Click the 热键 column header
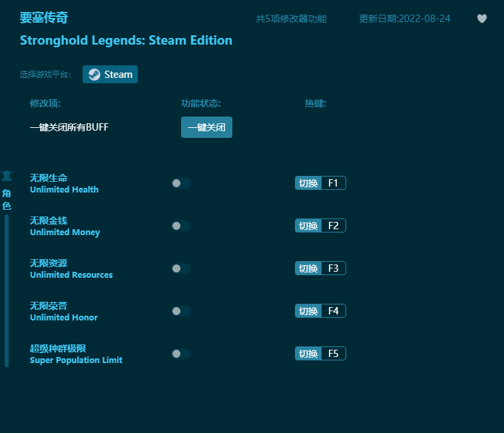The width and height of the screenshot is (504, 433). coord(316,103)
